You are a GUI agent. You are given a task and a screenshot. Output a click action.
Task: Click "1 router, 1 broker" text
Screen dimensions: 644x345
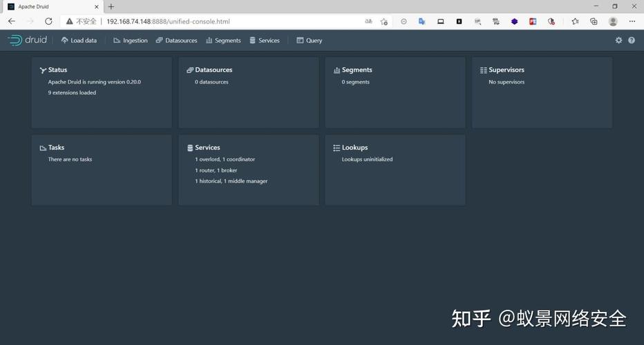pyautogui.click(x=216, y=170)
